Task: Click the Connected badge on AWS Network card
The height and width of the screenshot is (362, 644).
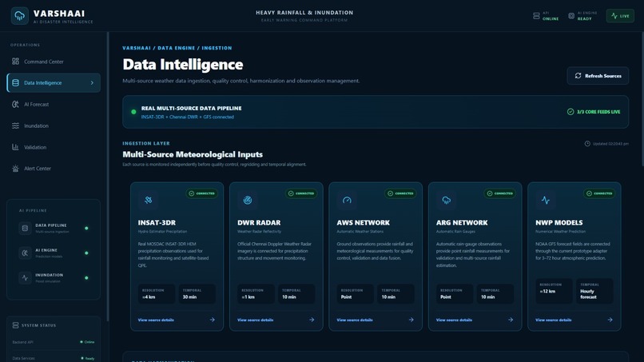Action: [400, 193]
